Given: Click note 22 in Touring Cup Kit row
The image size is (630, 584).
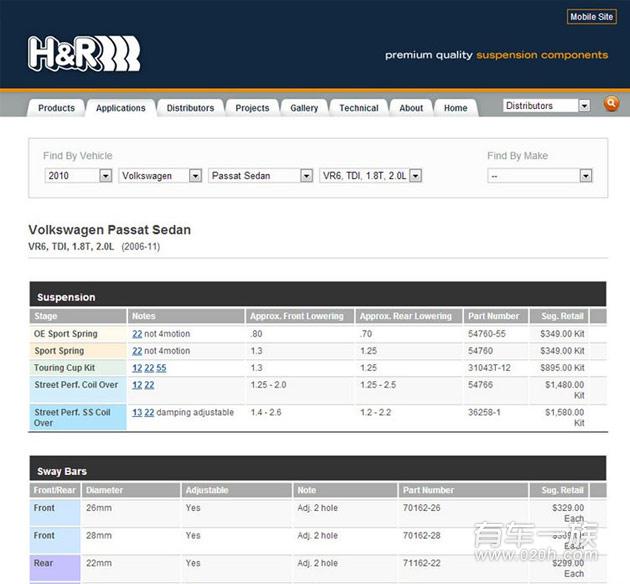Looking at the screenshot, I should click(x=149, y=368).
